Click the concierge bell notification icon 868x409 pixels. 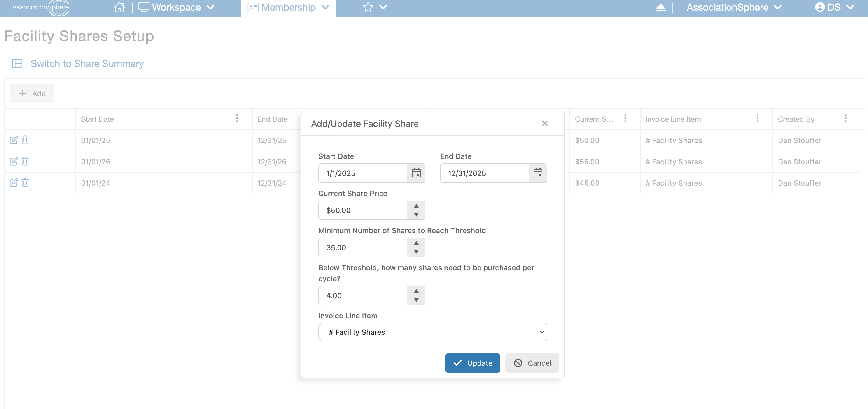tap(660, 7)
